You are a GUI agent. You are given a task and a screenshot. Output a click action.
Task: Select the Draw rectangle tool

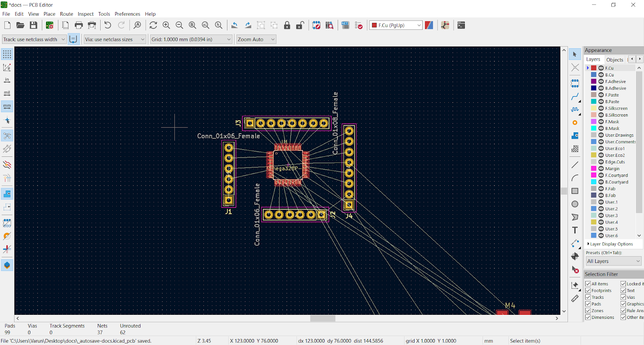[x=575, y=191]
